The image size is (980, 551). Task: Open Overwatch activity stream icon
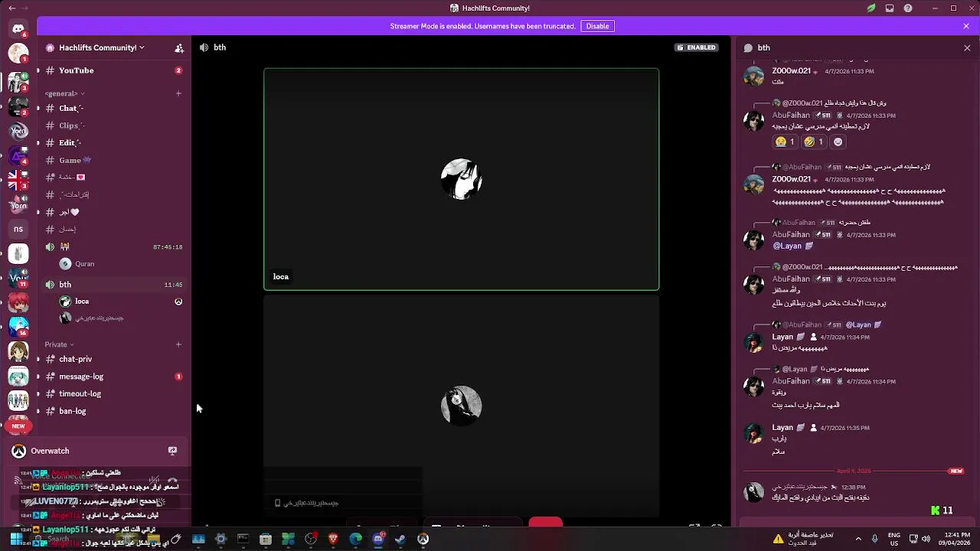click(172, 451)
